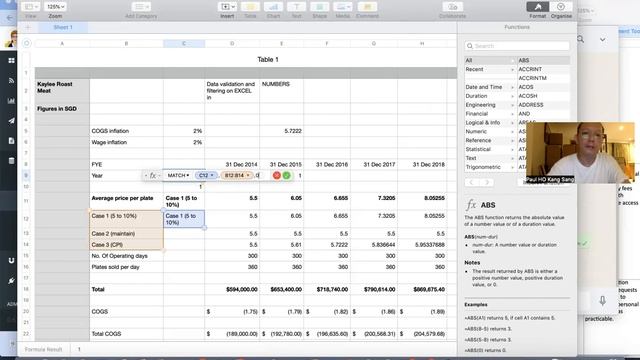Add a new sheet with the plus button
Screen dimensions: 640x360
point(28,27)
